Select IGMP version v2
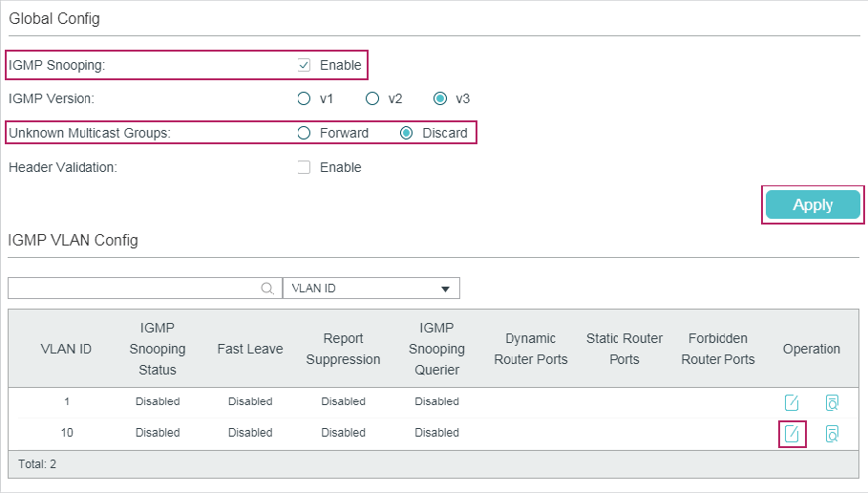The height and width of the screenshot is (493, 868). 372,98
